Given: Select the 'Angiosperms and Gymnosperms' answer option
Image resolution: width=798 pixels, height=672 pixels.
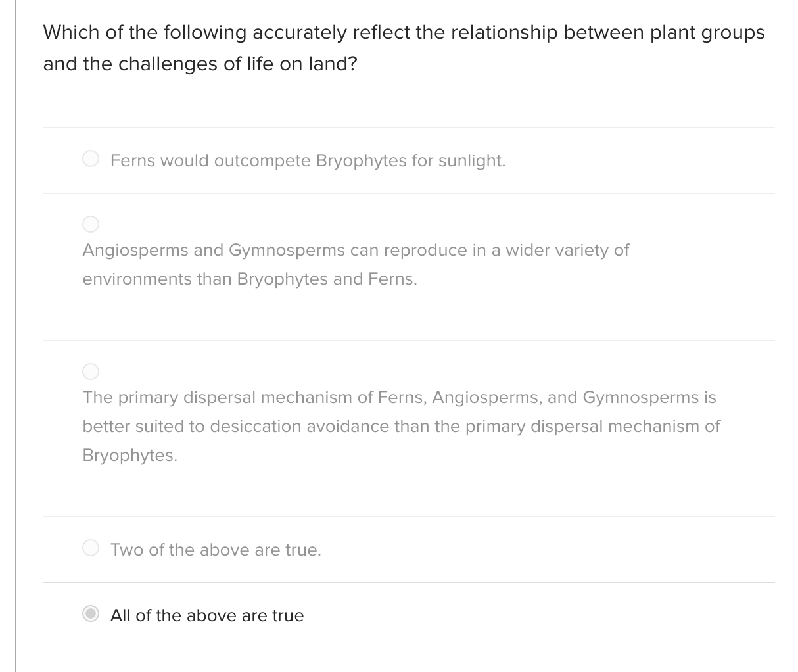Looking at the screenshot, I should [90, 224].
